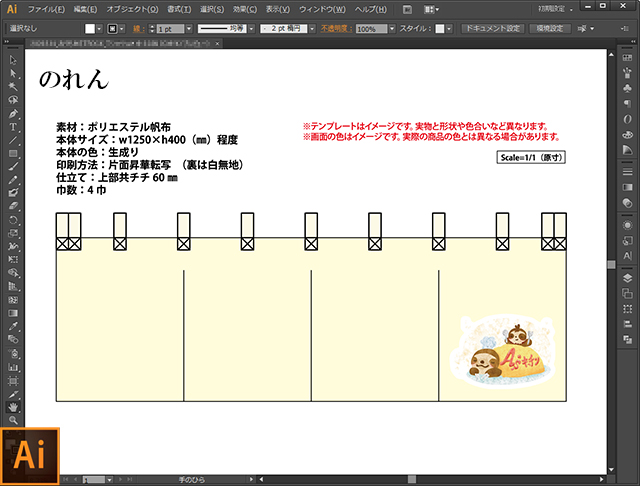Screen dimensions: 640x486
Task: Open the オブジェクト(O) menu
Action: (x=132, y=9)
